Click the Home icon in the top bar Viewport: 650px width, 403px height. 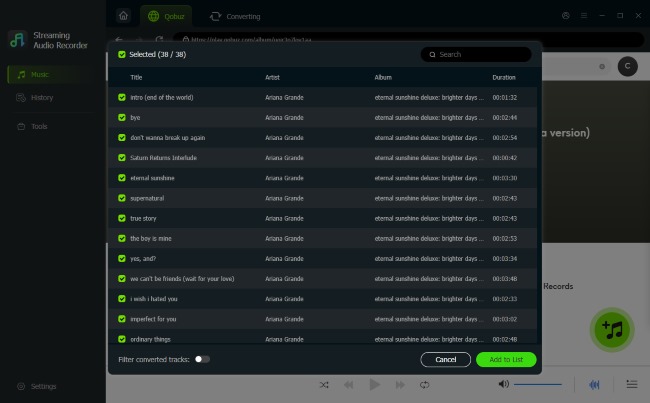tap(124, 16)
